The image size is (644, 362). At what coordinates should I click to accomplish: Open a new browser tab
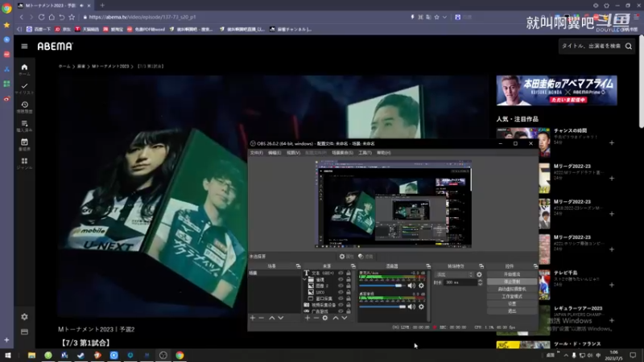tap(102, 6)
